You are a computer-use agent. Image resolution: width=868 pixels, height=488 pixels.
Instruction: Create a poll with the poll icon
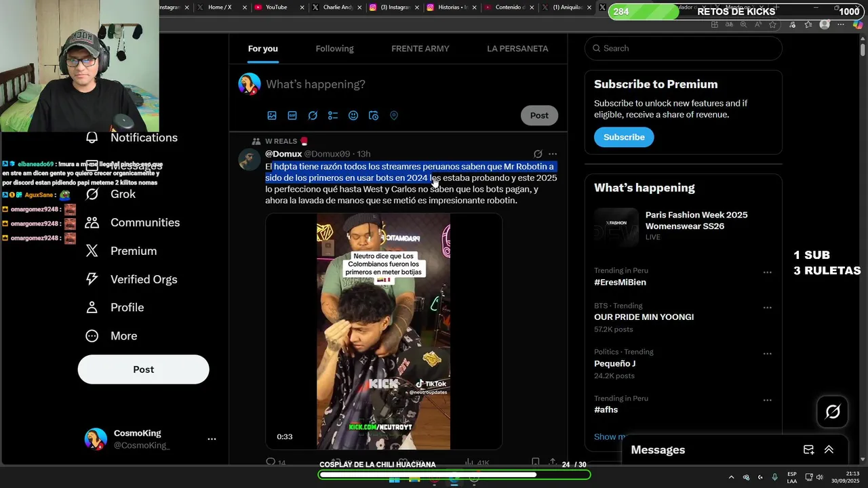coord(333,115)
